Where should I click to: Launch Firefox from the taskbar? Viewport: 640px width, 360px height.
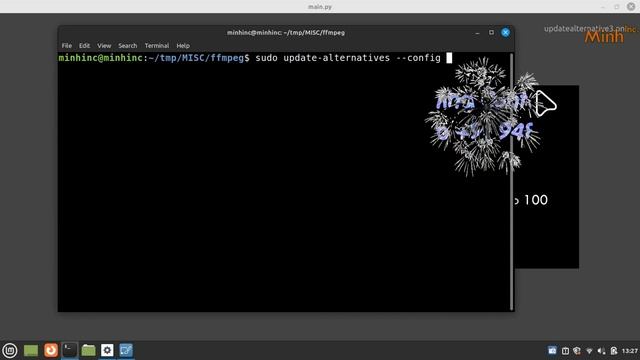51,350
